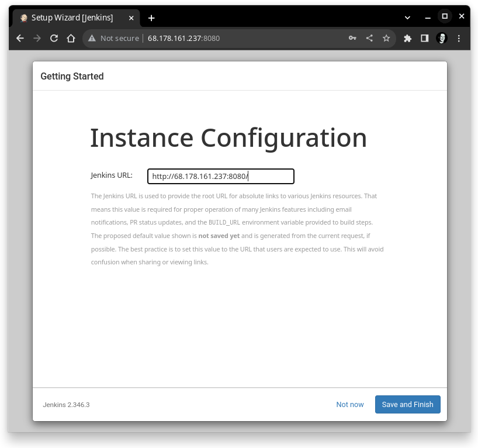Go back to the previous page

20,38
